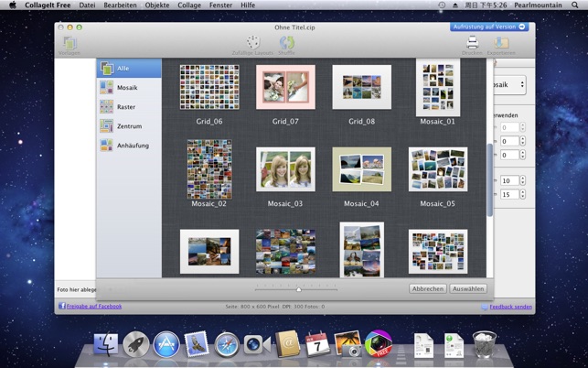This screenshot has width=588, height=368.
Task: Open the Bearbeiten menu
Action: (120, 5)
